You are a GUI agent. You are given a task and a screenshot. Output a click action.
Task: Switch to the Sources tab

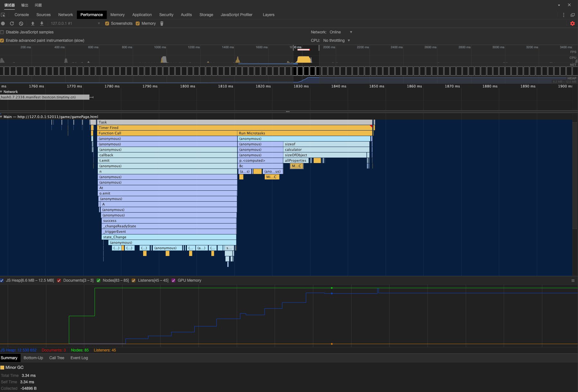[43, 15]
